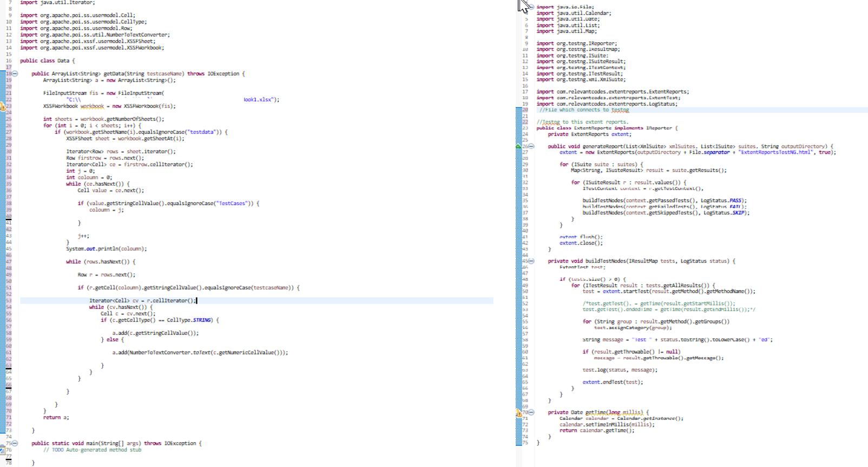Click the 'int coloumn = 0;' line
Viewport: 868px width, 467px height.
click(89, 177)
